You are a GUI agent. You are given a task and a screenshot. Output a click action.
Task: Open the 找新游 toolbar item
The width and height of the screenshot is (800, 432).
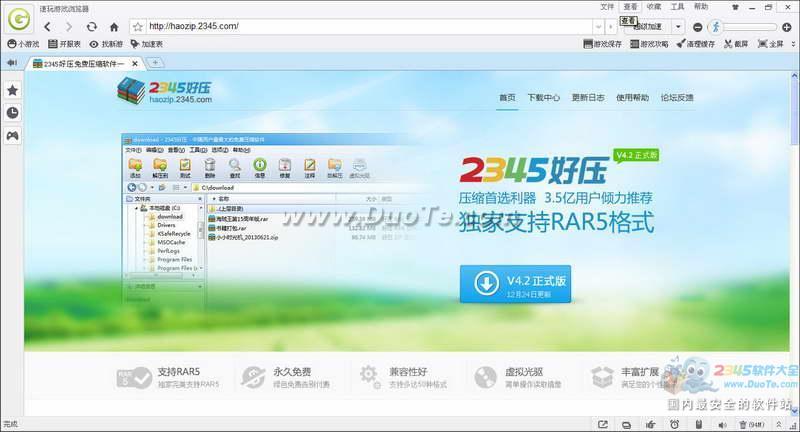click(106, 44)
